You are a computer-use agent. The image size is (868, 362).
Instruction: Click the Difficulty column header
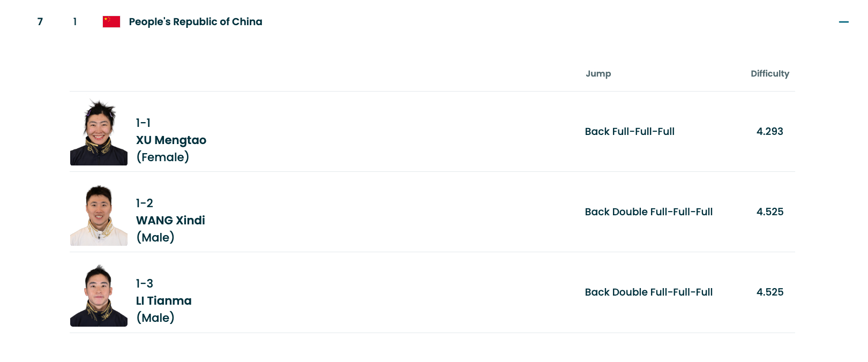(x=770, y=74)
